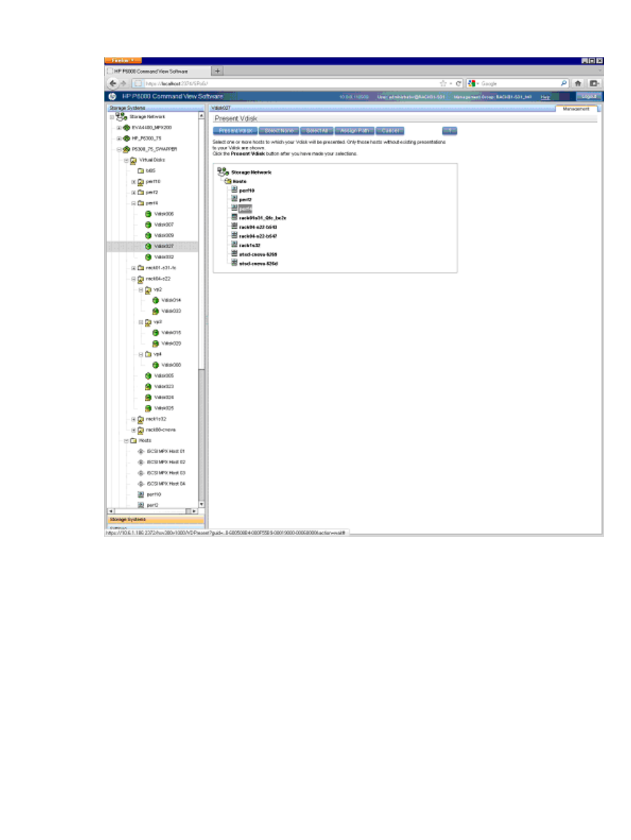
Task: Click the Firefox forward arrow
Action: click(122, 83)
